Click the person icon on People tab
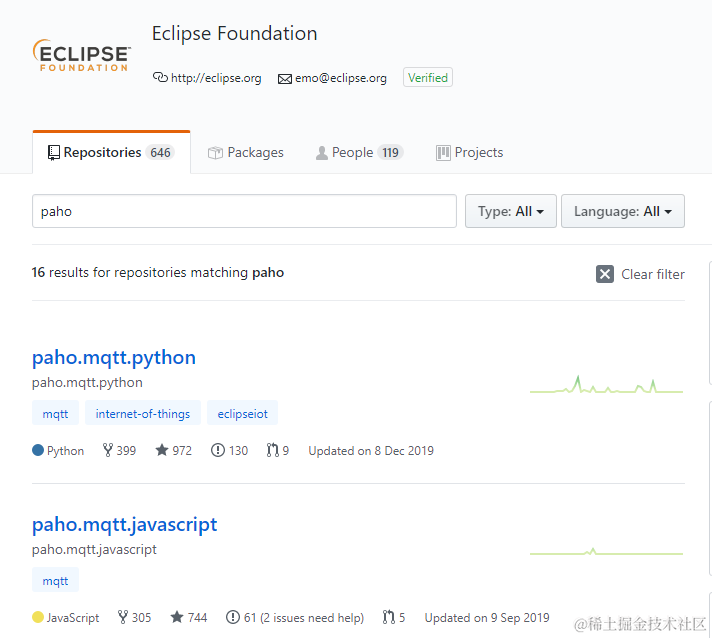 tap(321, 153)
